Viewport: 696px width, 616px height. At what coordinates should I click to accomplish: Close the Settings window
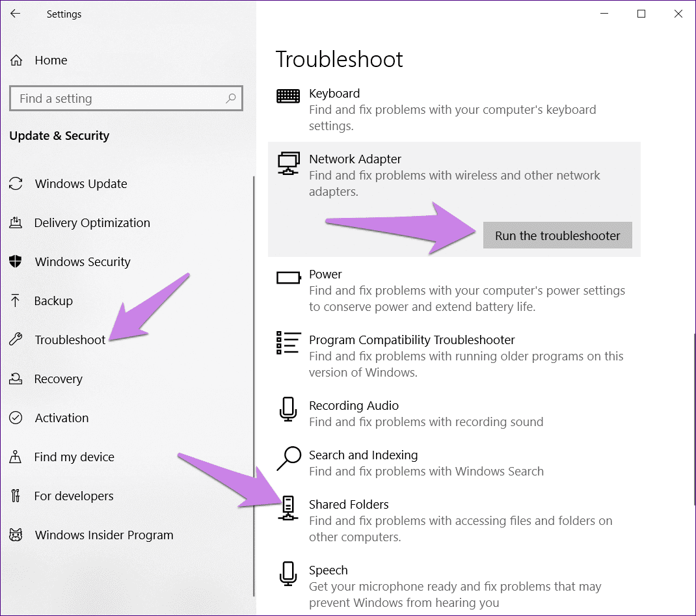pos(678,14)
